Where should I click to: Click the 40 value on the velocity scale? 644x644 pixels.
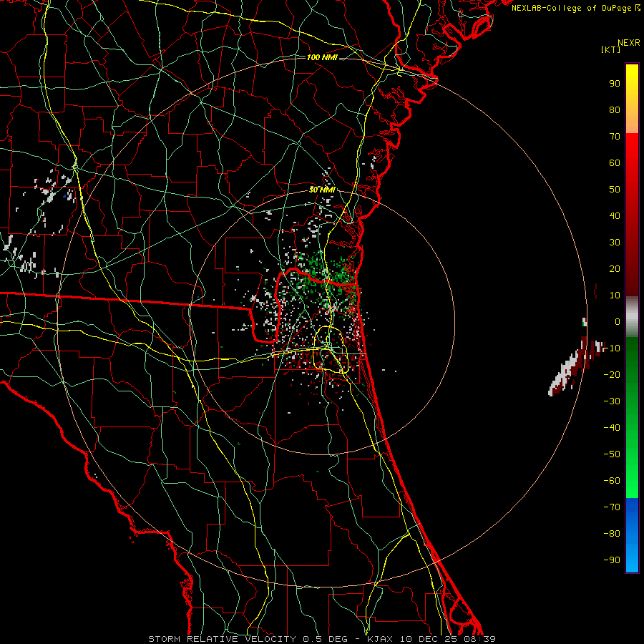(x=615, y=215)
